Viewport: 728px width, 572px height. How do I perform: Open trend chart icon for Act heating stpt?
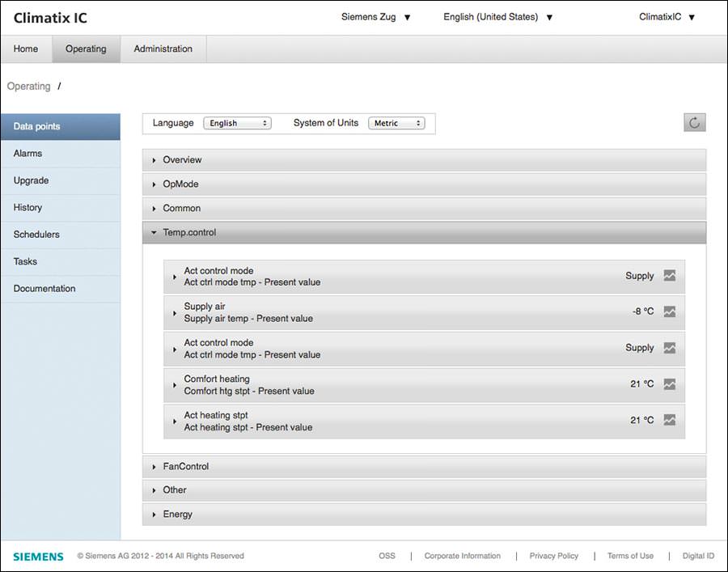[670, 420]
